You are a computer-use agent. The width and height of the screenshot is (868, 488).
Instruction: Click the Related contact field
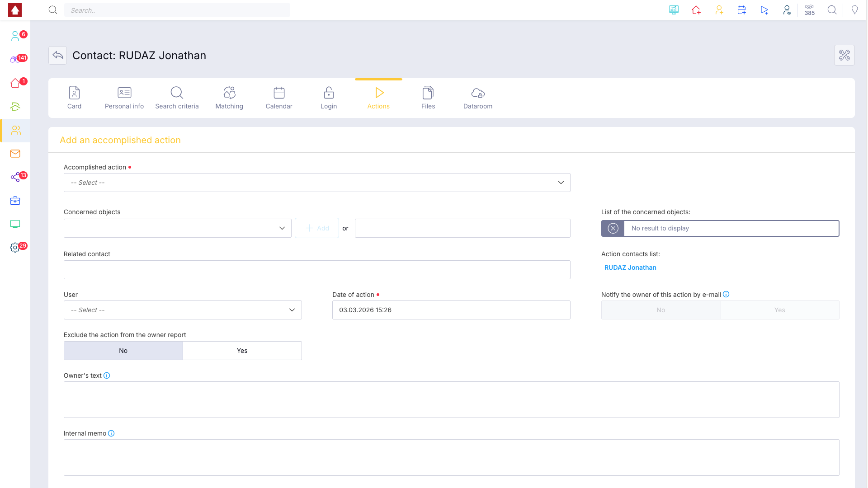(317, 270)
